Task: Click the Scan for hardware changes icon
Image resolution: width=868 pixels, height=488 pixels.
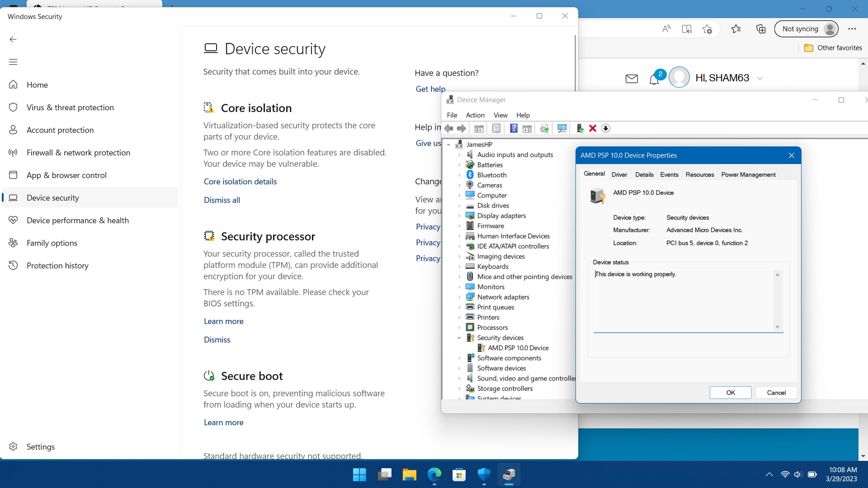Action: [x=562, y=128]
